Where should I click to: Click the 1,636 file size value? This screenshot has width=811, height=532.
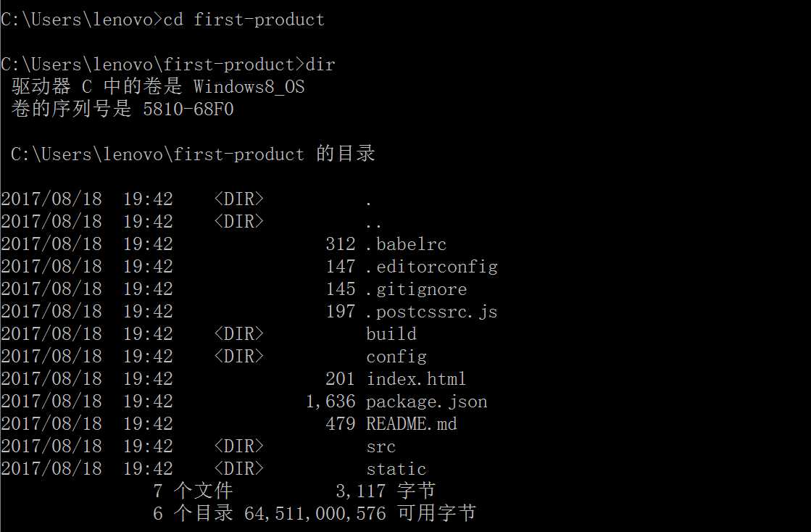click(x=331, y=402)
